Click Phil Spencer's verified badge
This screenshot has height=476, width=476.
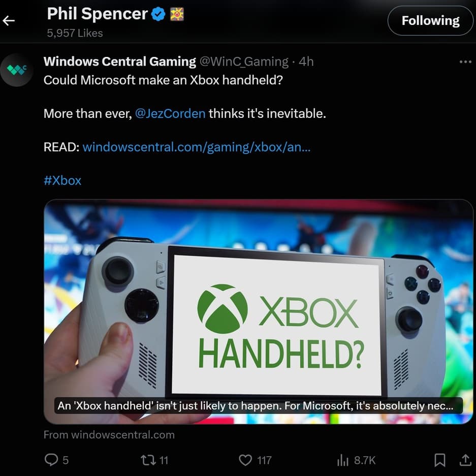coord(159,15)
